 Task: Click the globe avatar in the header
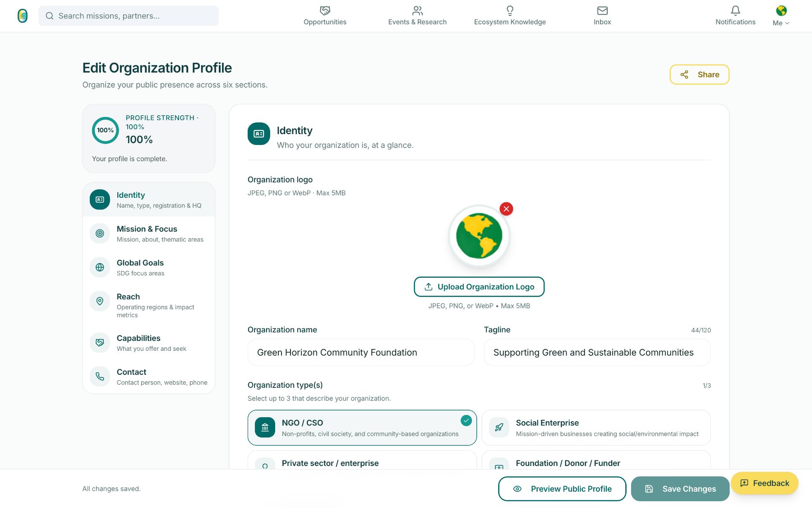click(781, 10)
